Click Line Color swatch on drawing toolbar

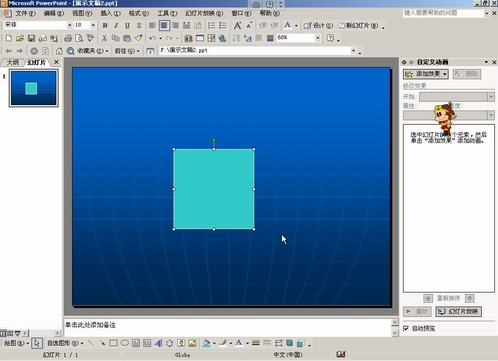pos(223,343)
